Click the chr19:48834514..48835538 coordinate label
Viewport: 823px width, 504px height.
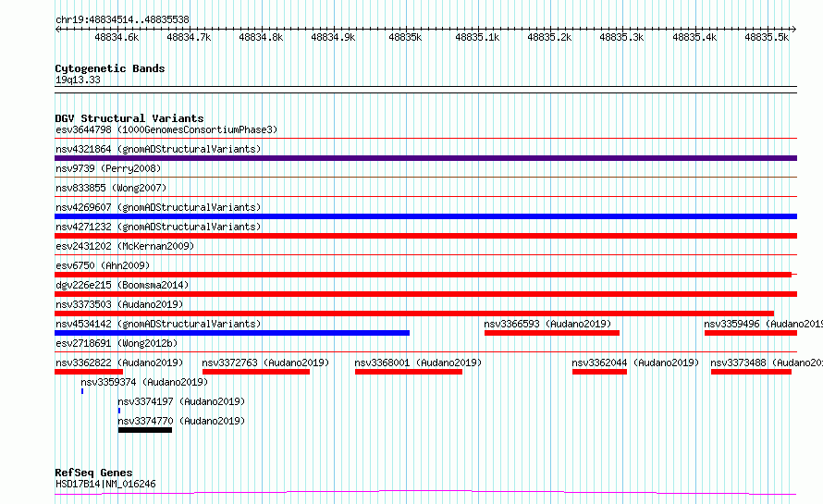122,20
